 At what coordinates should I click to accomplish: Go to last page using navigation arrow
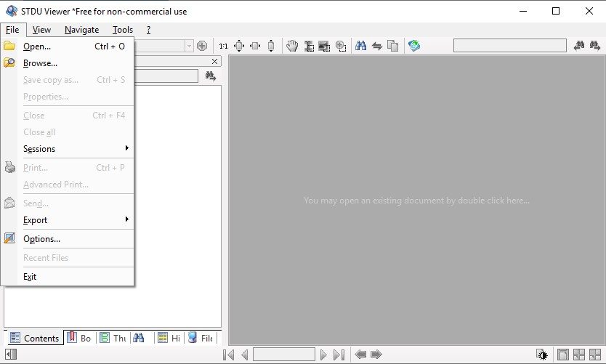pos(339,355)
